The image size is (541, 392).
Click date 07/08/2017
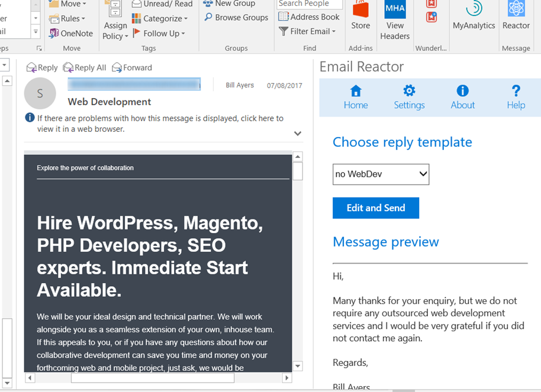pyautogui.click(x=284, y=86)
